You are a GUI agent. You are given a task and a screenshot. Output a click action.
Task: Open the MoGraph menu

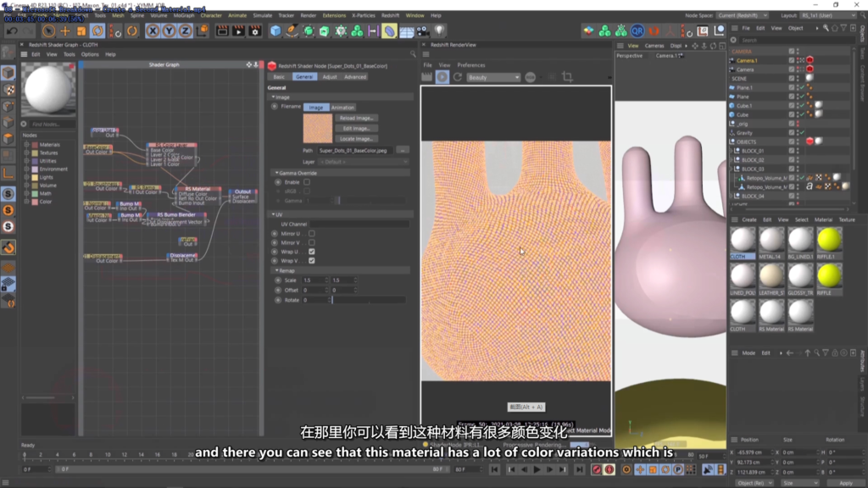183,15
